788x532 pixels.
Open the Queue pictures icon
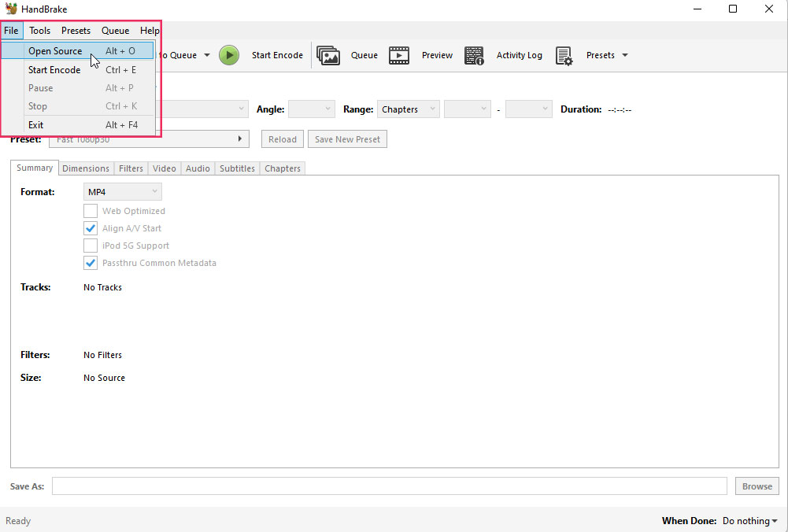[328, 55]
